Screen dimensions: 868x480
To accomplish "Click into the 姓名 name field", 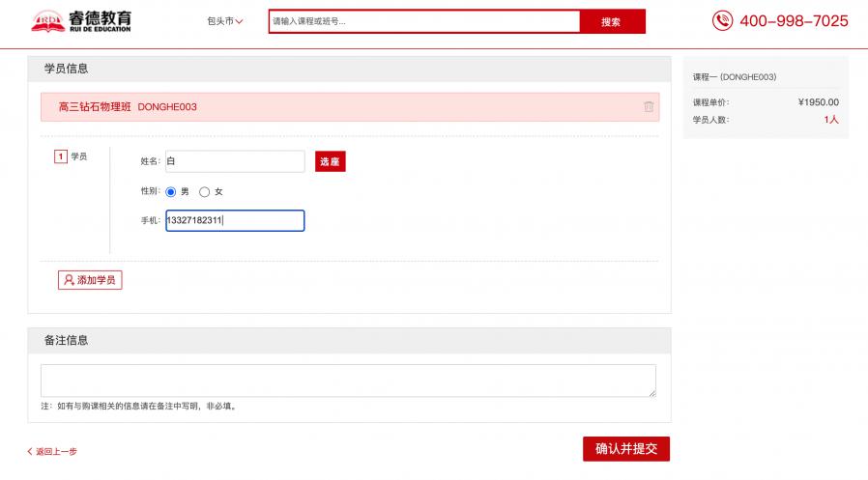I will [x=234, y=161].
